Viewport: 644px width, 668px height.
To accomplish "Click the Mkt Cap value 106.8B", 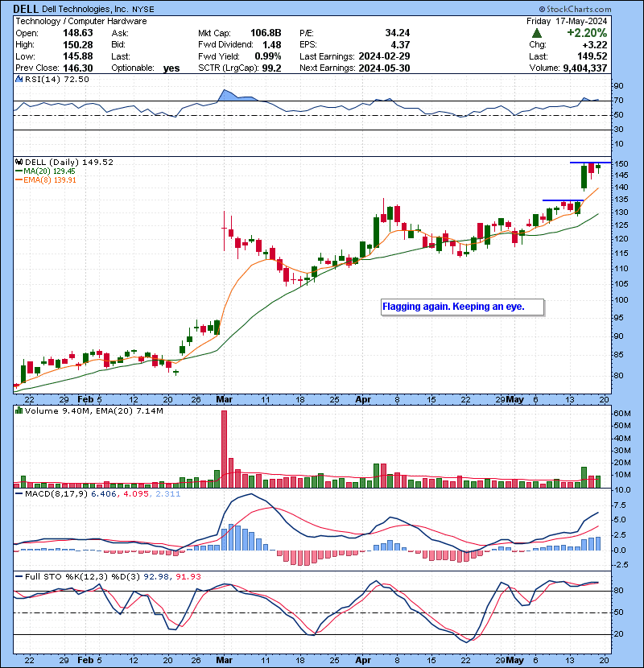I will click(x=266, y=33).
